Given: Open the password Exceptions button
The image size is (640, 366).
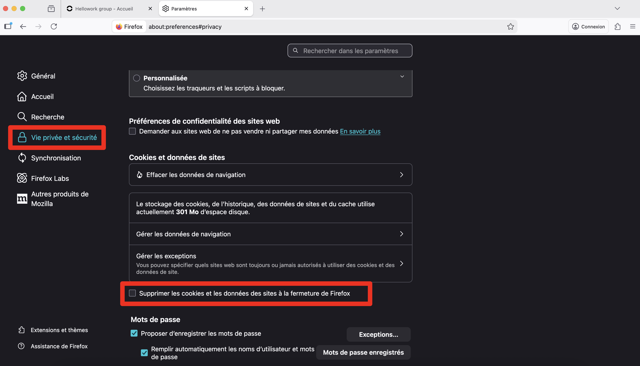Looking at the screenshot, I should [378, 334].
